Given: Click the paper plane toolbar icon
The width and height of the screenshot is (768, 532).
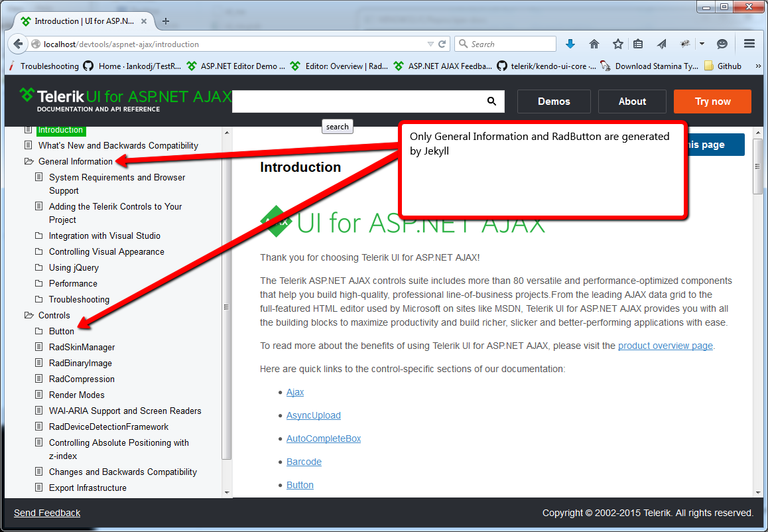Looking at the screenshot, I should pos(662,44).
